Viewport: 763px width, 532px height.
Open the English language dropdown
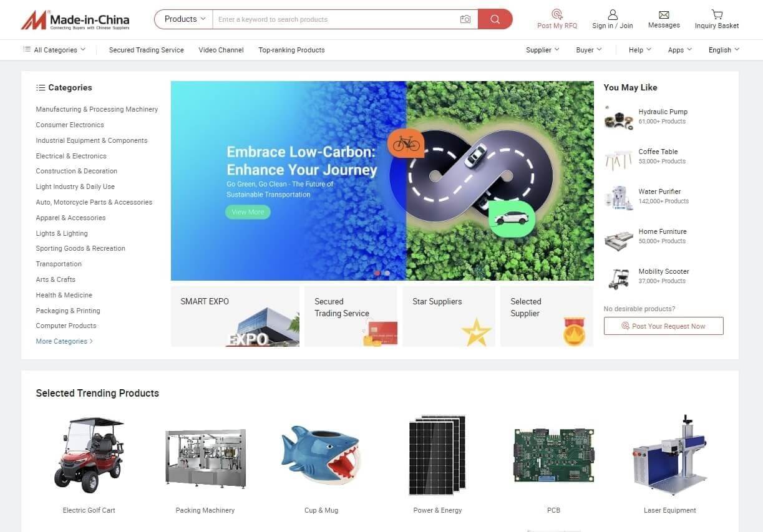(x=724, y=50)
